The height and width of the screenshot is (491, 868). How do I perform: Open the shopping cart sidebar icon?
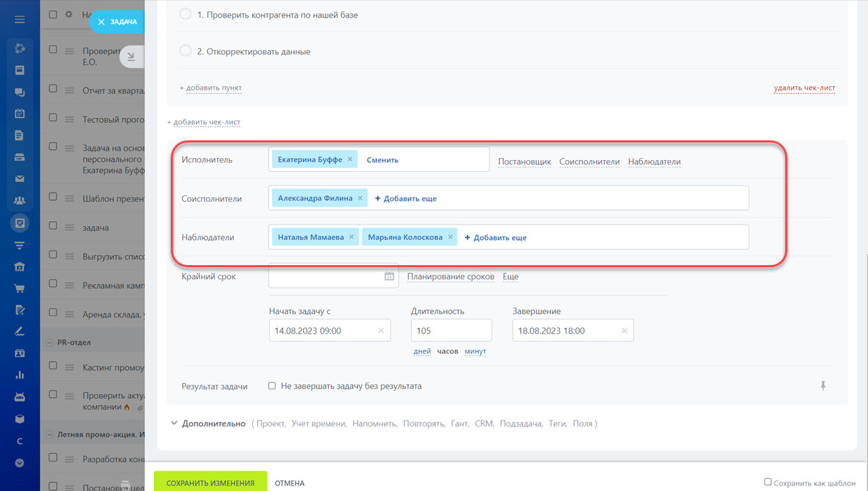point(20,288)
